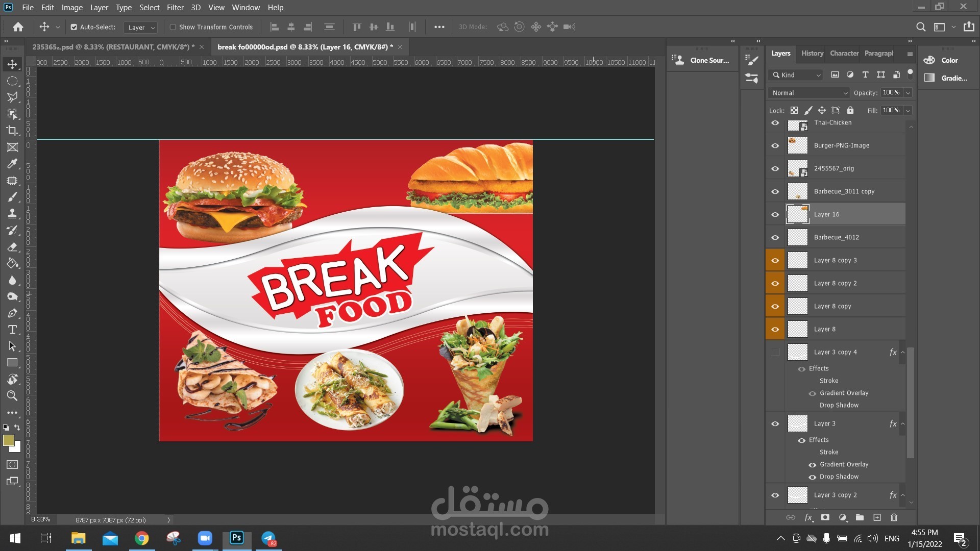This screenshot has width=980, height=551.
Task: Select the Crop tool
Action: click(12, 131)
